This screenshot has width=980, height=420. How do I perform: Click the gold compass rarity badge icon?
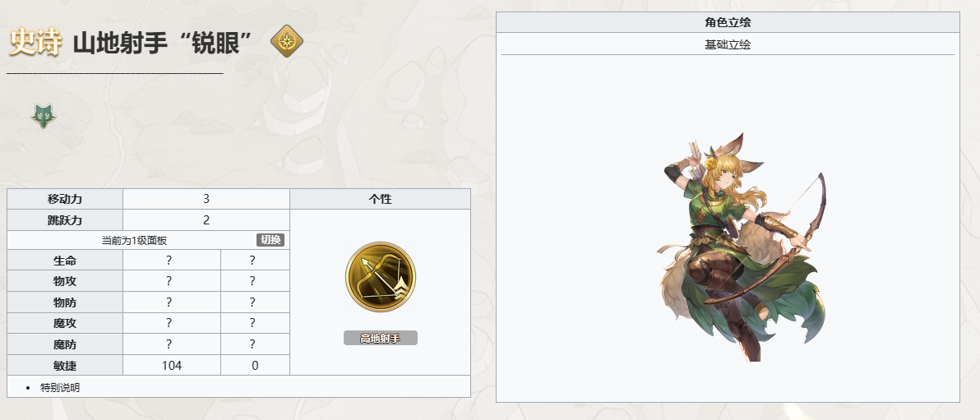[287, 41]
